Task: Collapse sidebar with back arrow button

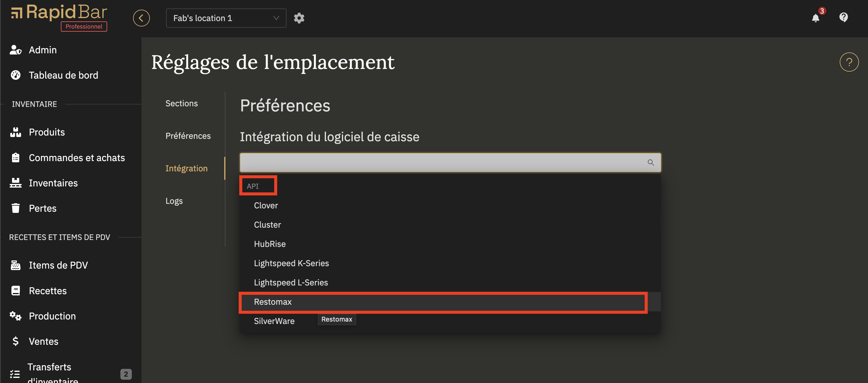Action: pos(141,18)
